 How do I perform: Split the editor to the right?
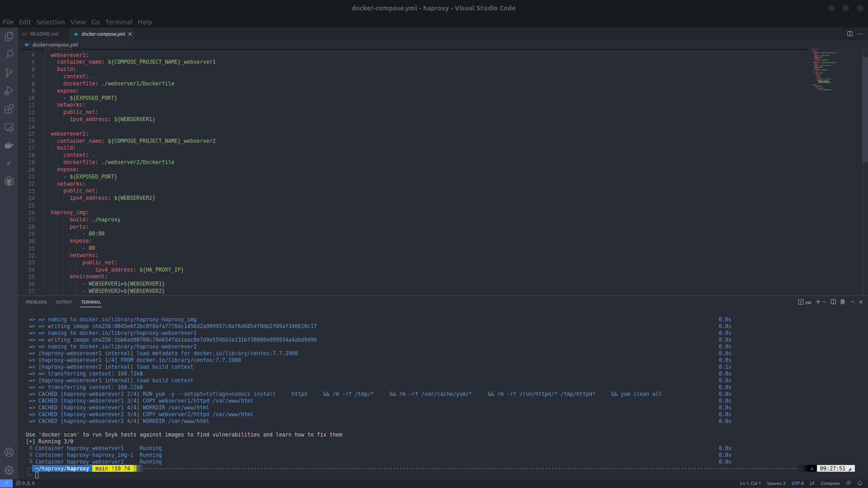[849, 34]
